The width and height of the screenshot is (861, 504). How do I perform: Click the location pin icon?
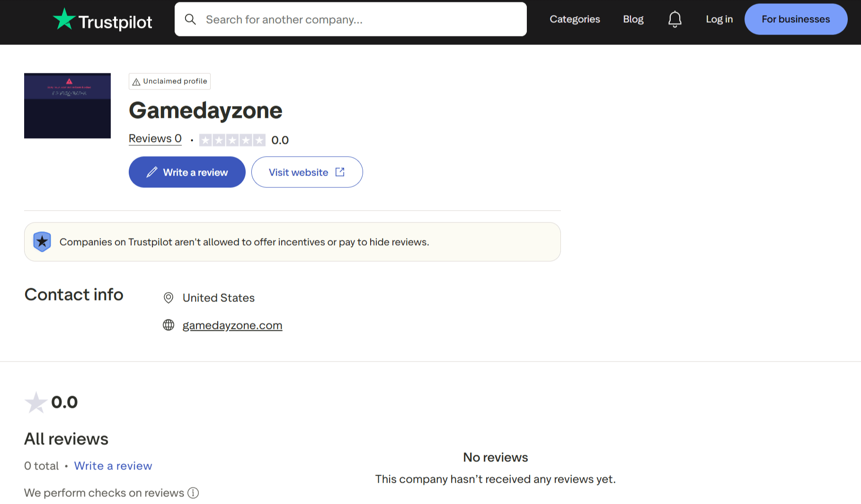(169, 298)
